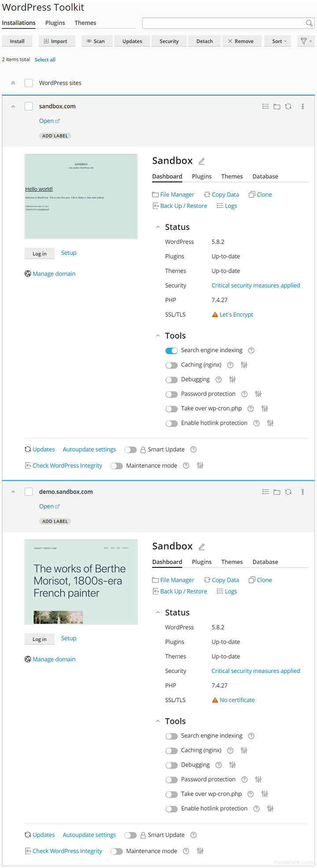Click the search magnifier icon in the search box
This screenshot has height=868, width=317.
click(x=309, y=23)
